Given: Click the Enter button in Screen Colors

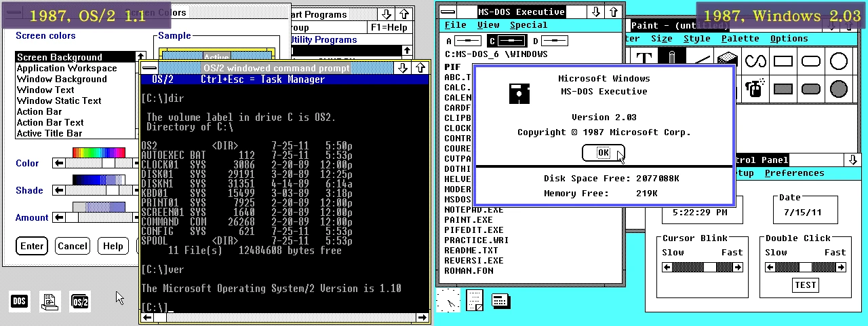Looking at the screenshot, I should (x=32, y=246).
